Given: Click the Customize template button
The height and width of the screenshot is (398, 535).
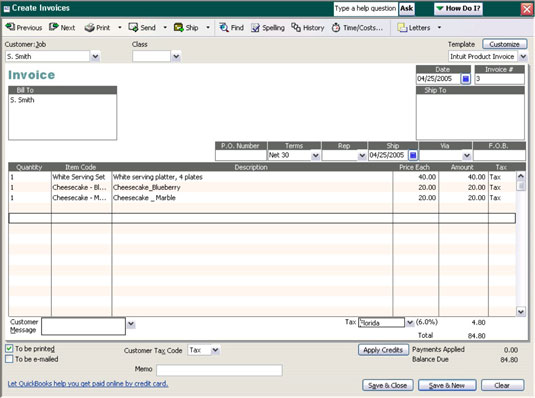Looking at the screenshot, I should pyautogui.click(x=504, y=44).
